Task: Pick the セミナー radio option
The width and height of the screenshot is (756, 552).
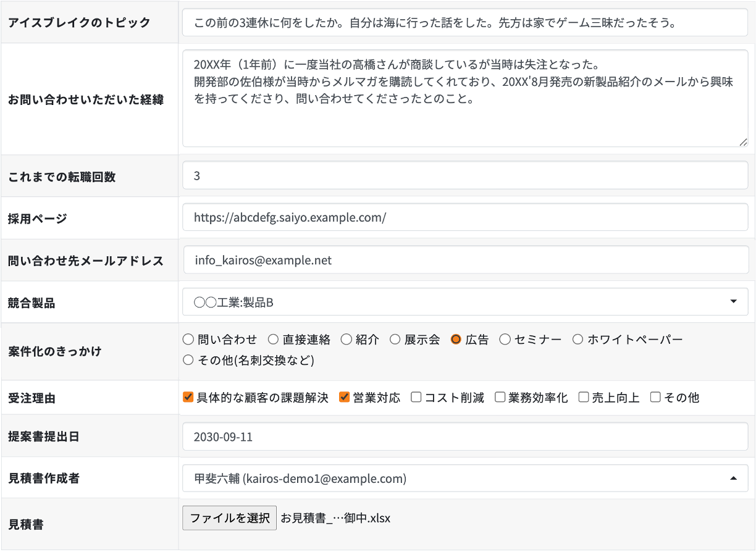Action: coord(505,340)
